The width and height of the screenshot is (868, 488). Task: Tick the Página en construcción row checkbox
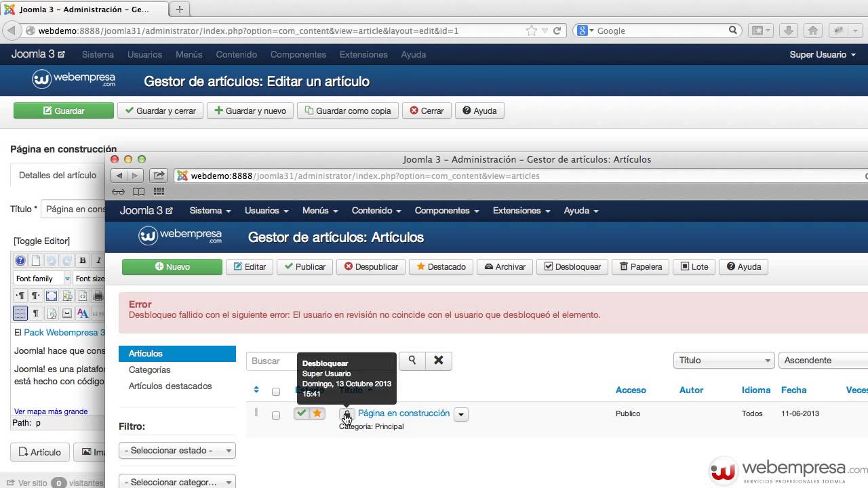pyautogui.click(x=276, y=415)
